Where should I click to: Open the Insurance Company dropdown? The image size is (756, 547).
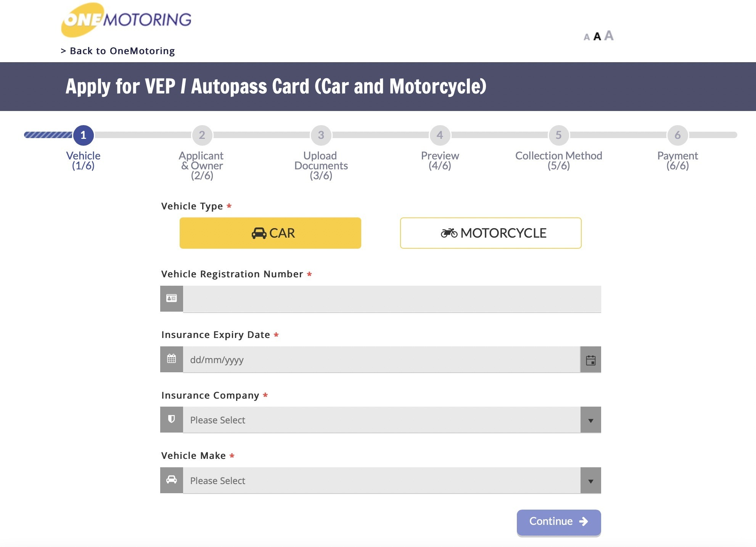click(x=381, y=420)
